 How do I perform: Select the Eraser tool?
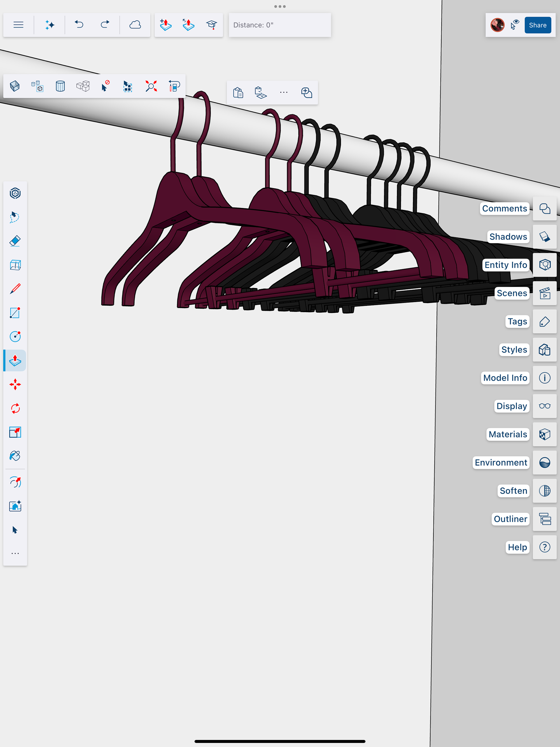[15, 241]
